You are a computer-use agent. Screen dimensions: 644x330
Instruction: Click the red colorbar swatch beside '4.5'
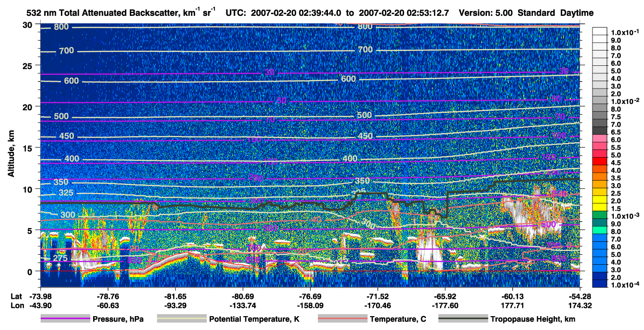600,162
